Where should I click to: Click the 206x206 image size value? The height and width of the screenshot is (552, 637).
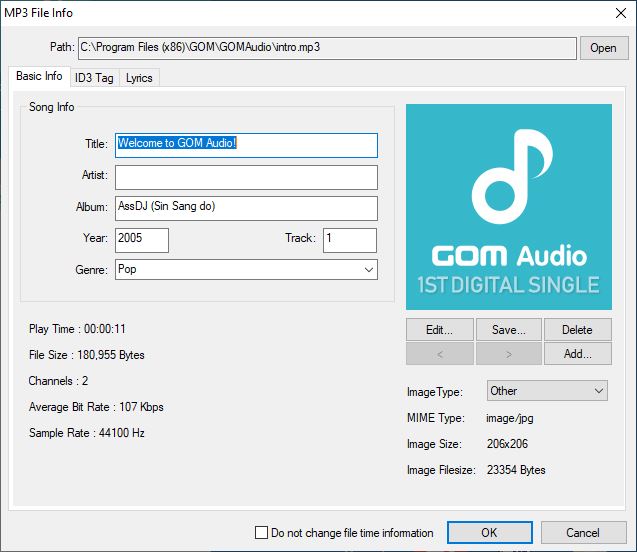click(507, 444)
